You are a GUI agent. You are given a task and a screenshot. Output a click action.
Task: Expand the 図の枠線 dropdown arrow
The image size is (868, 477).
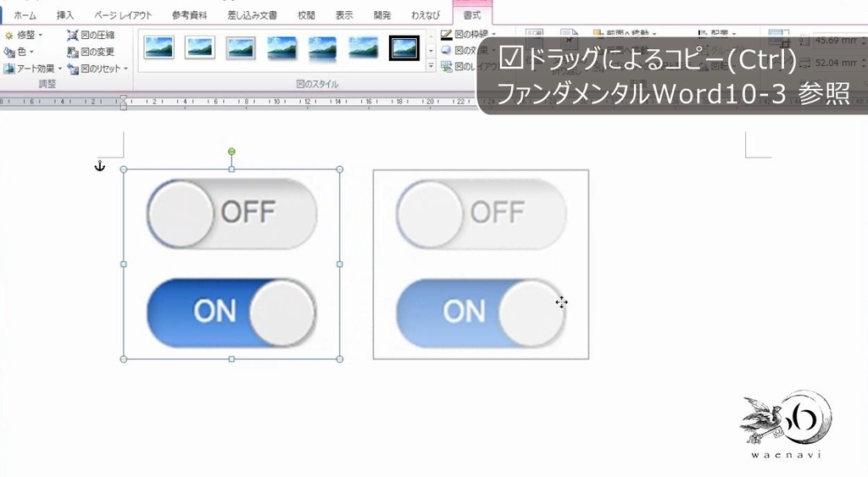pyautogui.click(x=493, y=34)
